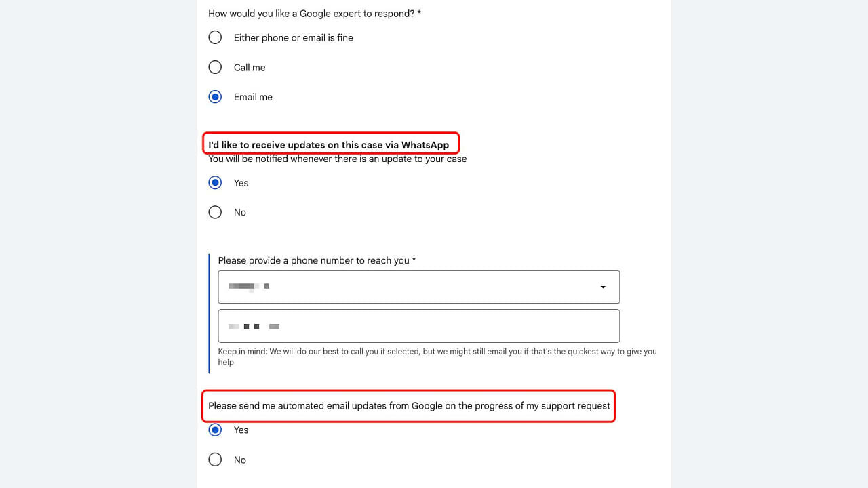This screenshot has height=488, width=868.
Task: Click the "No" label under the WhatsApp question
Action: 240,213
